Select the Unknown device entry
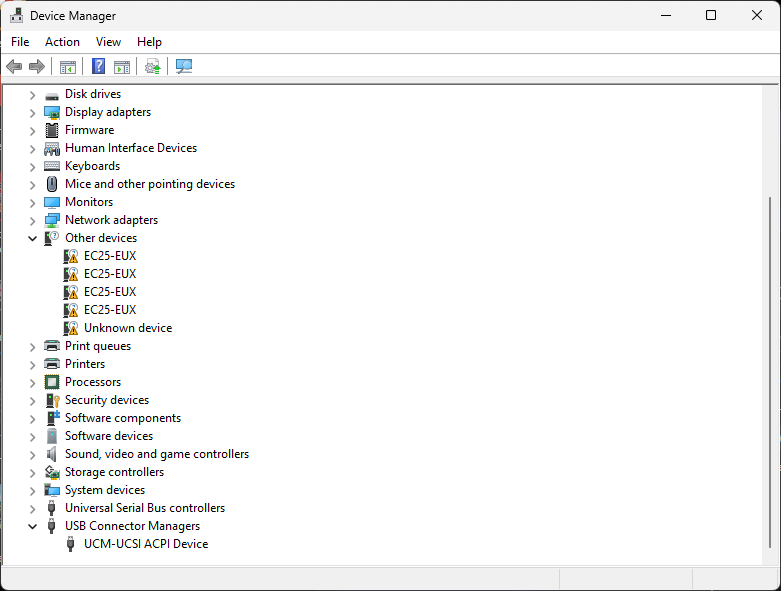 point(128,328)
